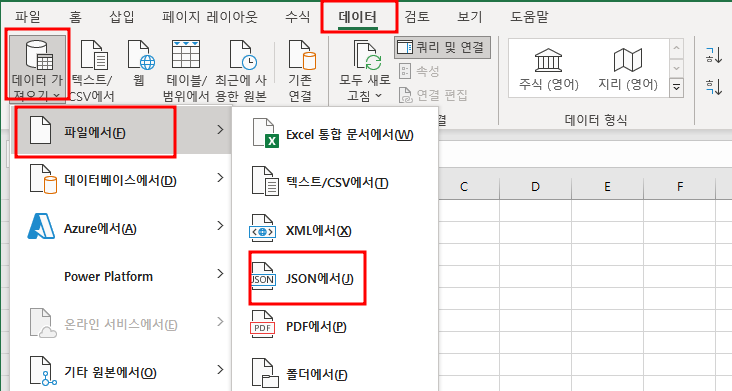This screenshot has width=732, height=391.
Task: Expand the Power Platform submenu chevron
Action: 220,274
